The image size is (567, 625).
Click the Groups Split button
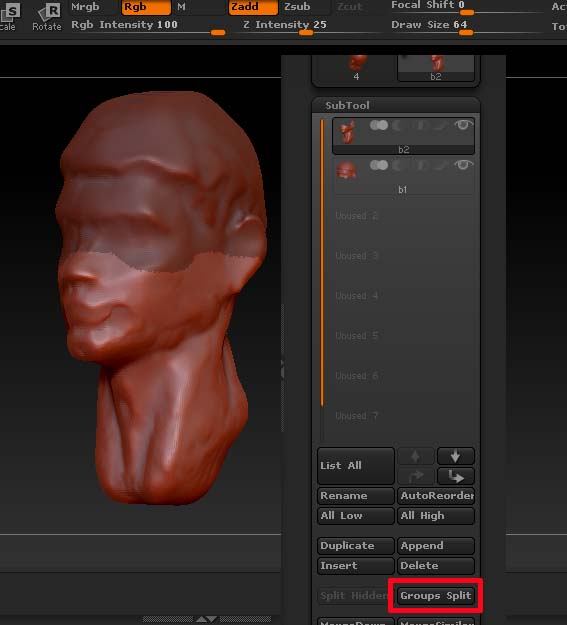click(436, 596)
